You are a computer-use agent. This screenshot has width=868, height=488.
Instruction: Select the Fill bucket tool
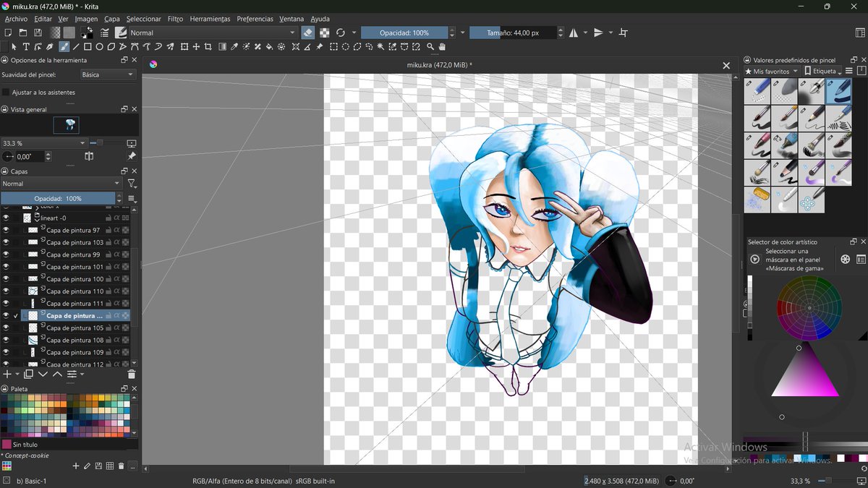pyautogui.click(x=270, y=47)
